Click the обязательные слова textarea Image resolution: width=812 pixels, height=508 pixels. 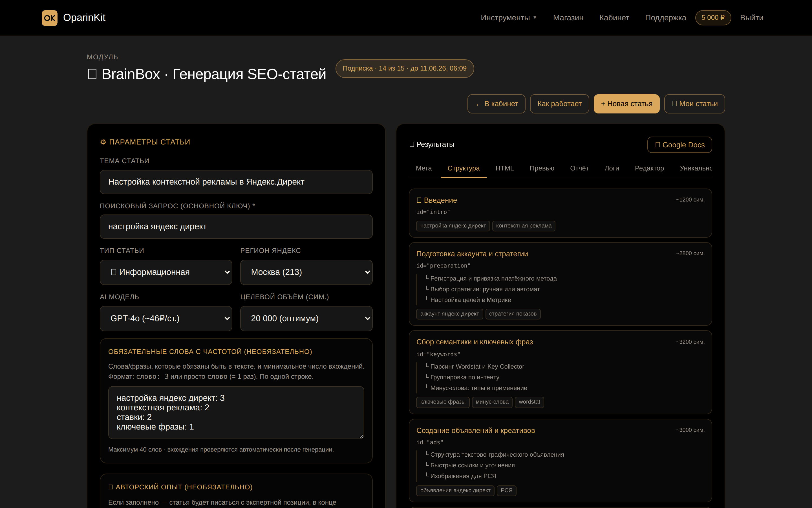[236, 412]
